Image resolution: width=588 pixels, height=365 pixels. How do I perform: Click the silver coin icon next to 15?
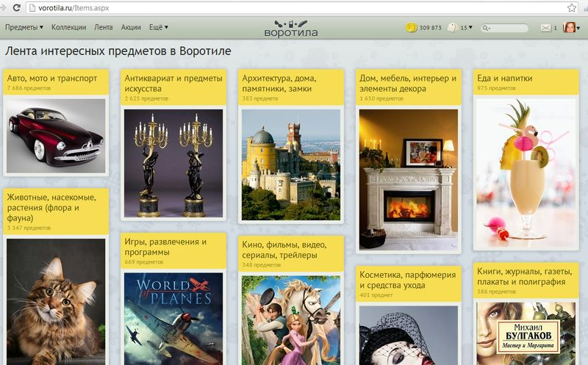pos(453,27)
